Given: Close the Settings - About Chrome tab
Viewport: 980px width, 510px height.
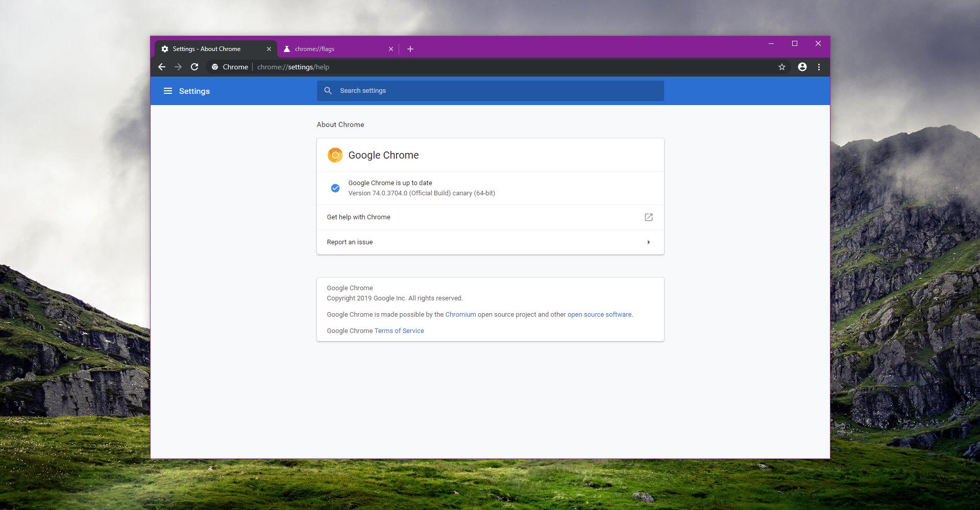Looking at the screenshot, I should click(x=269, y=49).
